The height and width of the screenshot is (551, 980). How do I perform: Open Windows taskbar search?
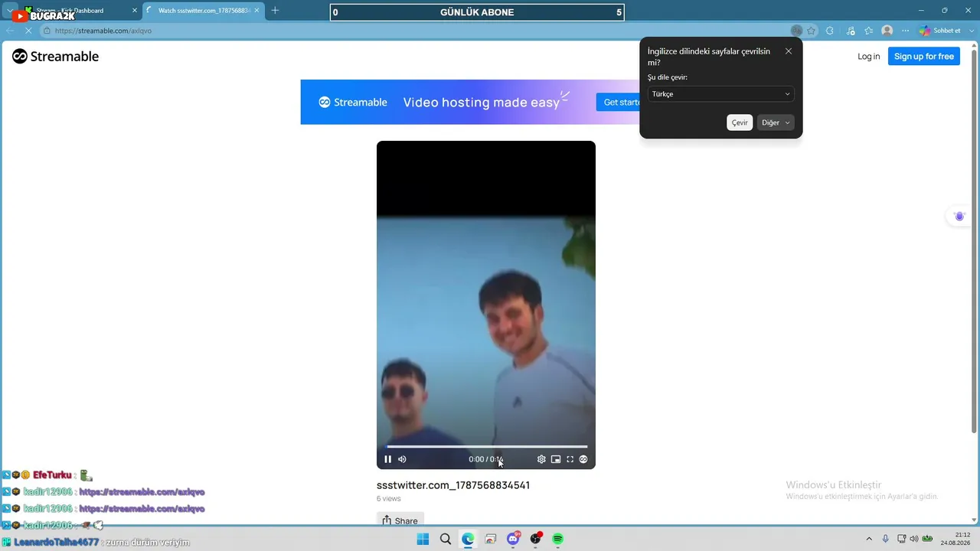click(x=446, y=539)
